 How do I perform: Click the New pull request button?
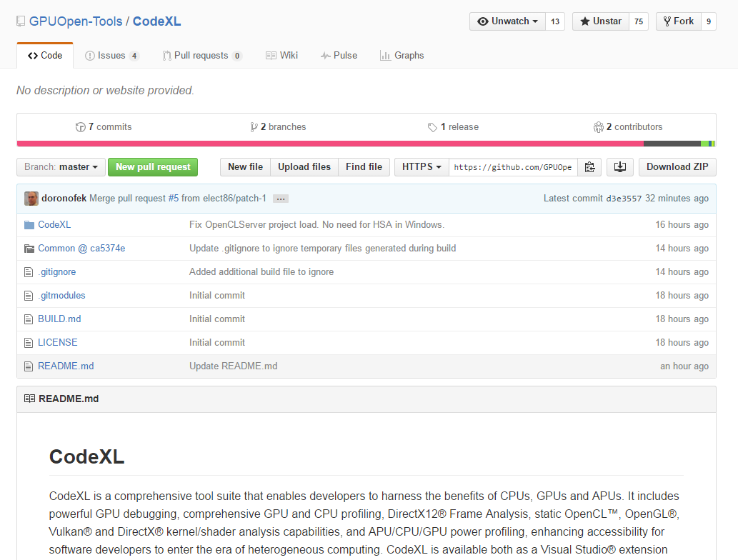click(x=152, y=166)
